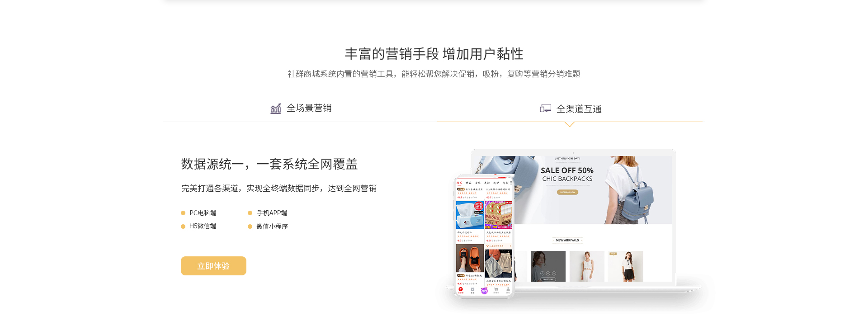The image size is (868, 326).
Task: Click the white dress product thumbnail
Action: point(587,266)
